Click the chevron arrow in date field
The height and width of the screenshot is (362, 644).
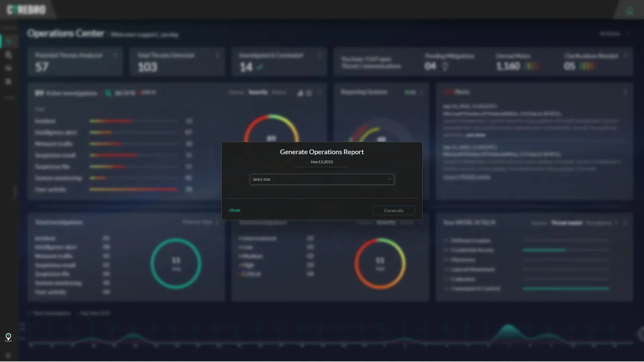point(389,179)
